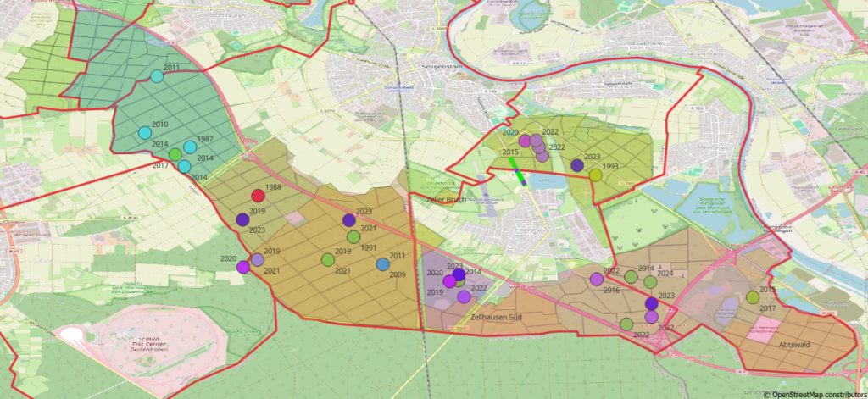Click the violet marker above the 2016 label

pyautogui.click(x=597, y=279)
